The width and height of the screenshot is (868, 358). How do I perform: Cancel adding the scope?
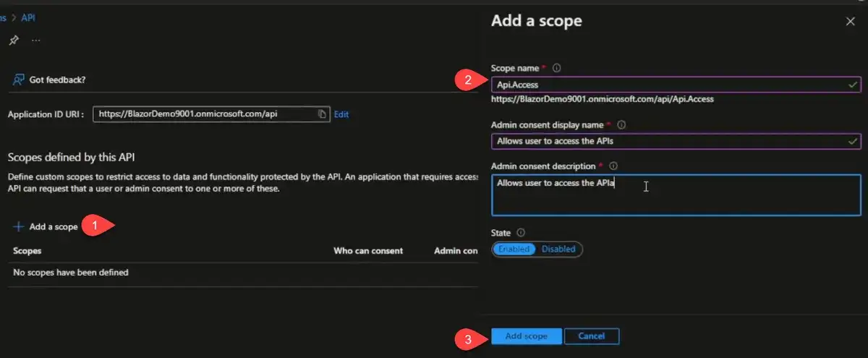(x=591, y=336)
